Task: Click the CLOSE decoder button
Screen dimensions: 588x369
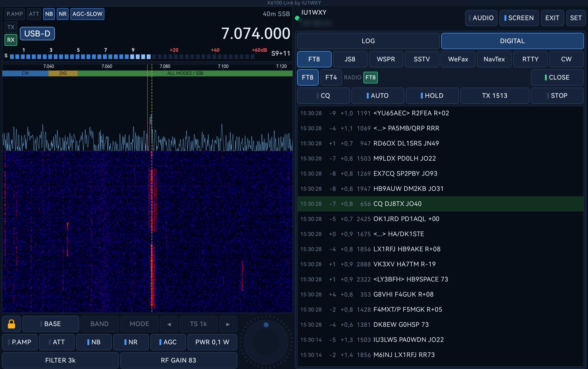Action: point(557,77)
